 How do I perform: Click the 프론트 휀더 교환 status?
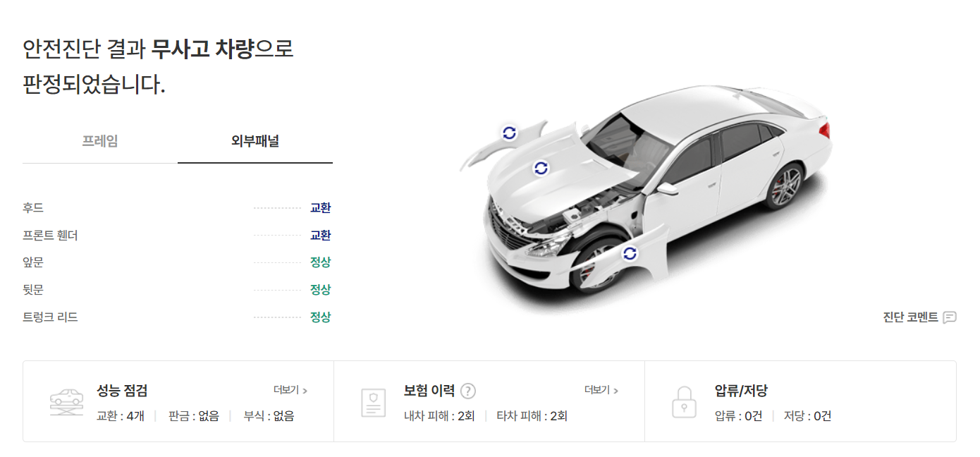[320, 236]
